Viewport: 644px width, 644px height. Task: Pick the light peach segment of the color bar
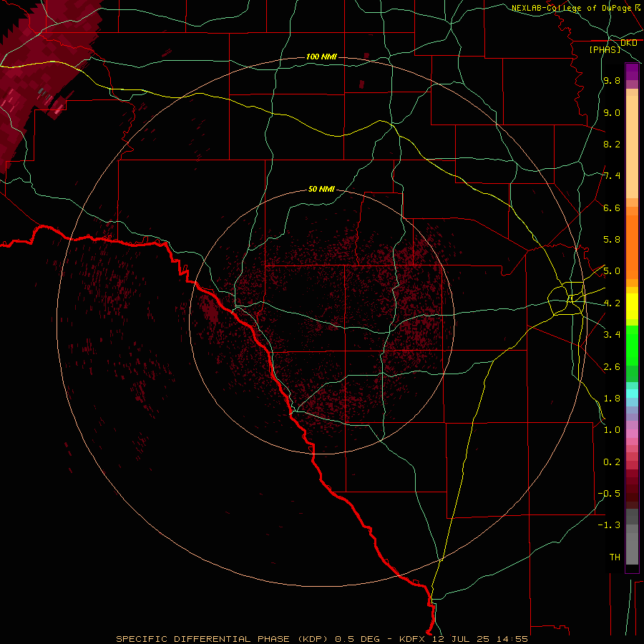tap(632, 147)
